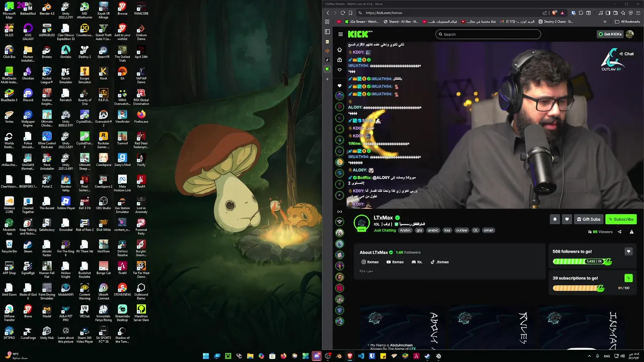Open Brave apps grid on bookmarks bar
The image size is (644, 362).
point(327,22)
